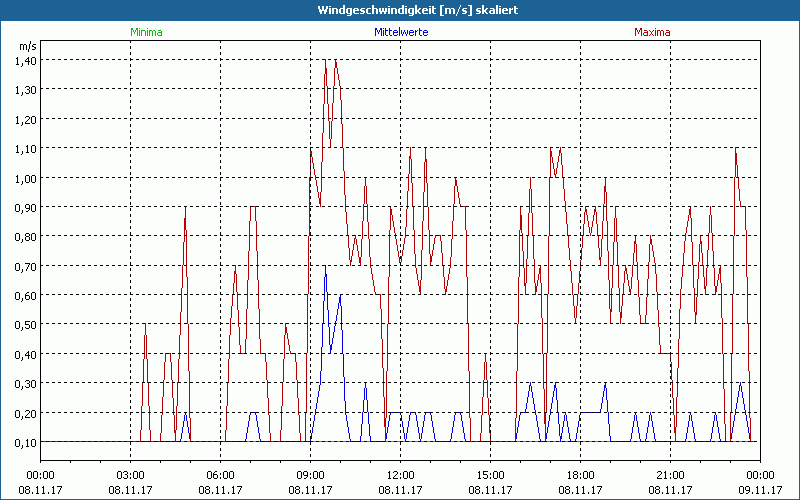Viewport: 800px width, 500px height.
Task: Select the 15:00 time axis label
Action: [x=490, y=475]
